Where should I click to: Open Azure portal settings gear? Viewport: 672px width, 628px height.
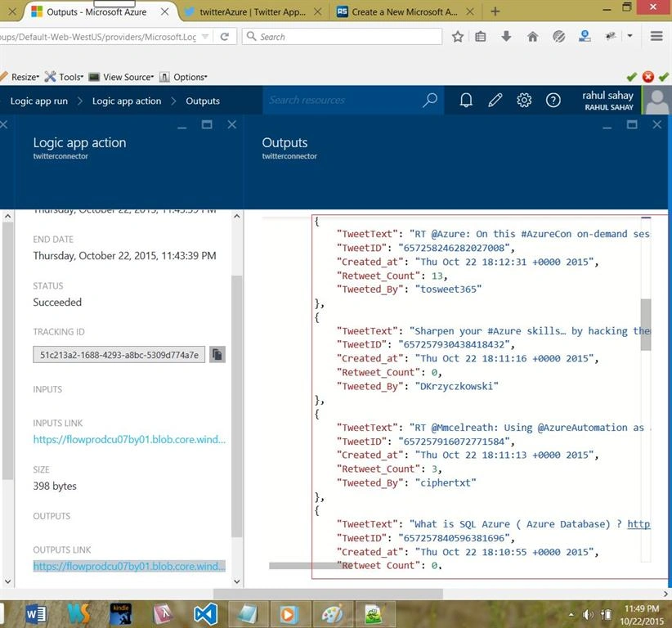(x=524, y=101)
